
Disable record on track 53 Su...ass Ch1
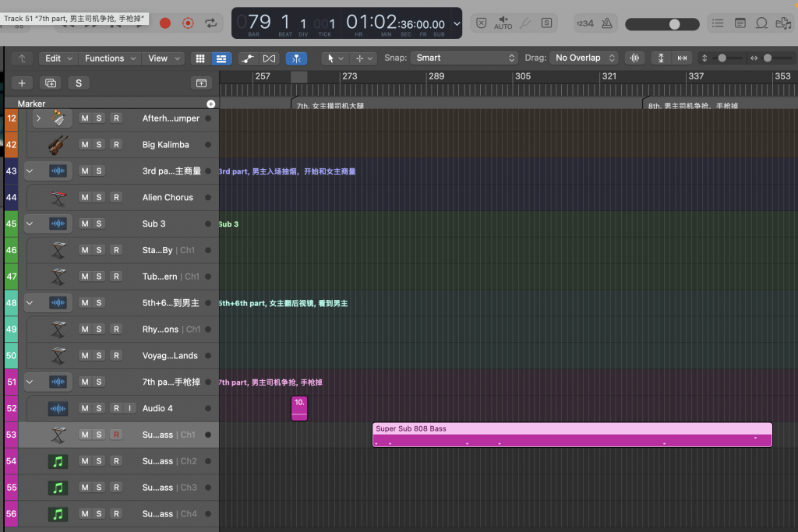coord(116,435)
